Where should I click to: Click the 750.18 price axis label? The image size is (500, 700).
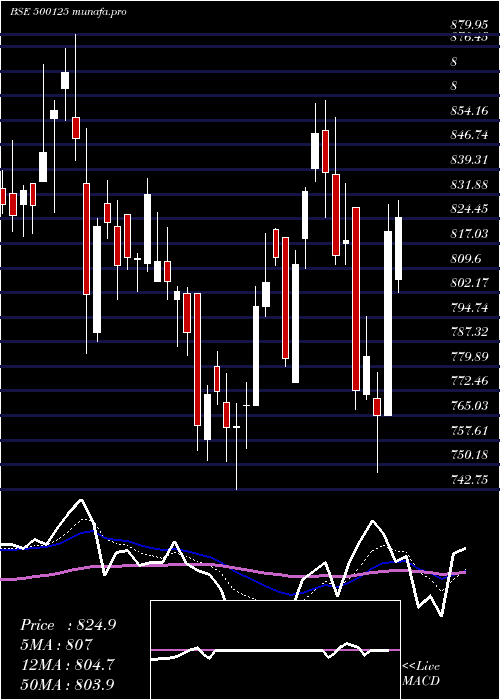[x=469, y=455]
